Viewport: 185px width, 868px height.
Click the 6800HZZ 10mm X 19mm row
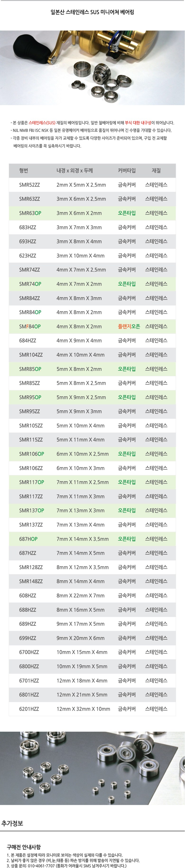click(92, 666)
